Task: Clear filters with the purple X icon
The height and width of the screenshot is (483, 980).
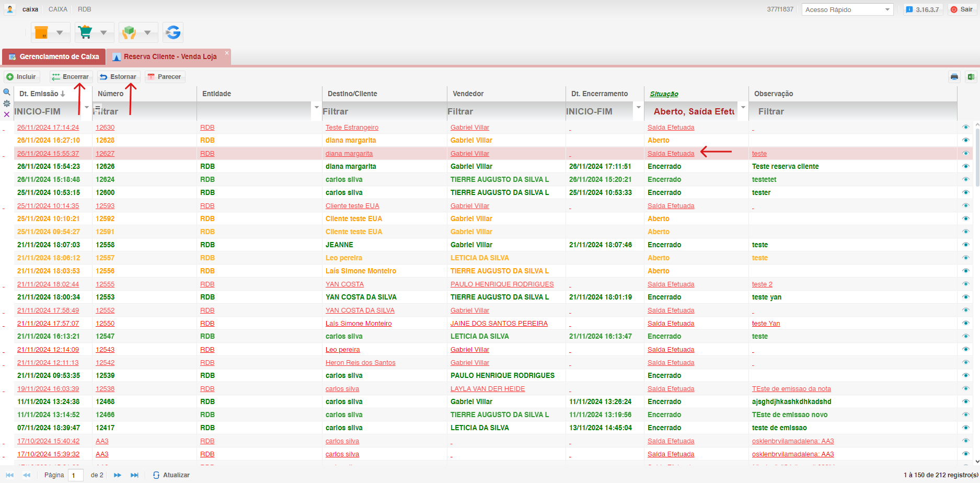Action: click(x=7, y=114)
